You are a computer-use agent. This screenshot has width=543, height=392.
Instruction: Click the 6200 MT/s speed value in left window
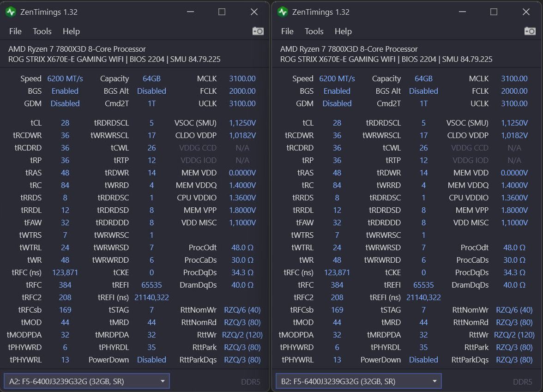tap(65, 78)
